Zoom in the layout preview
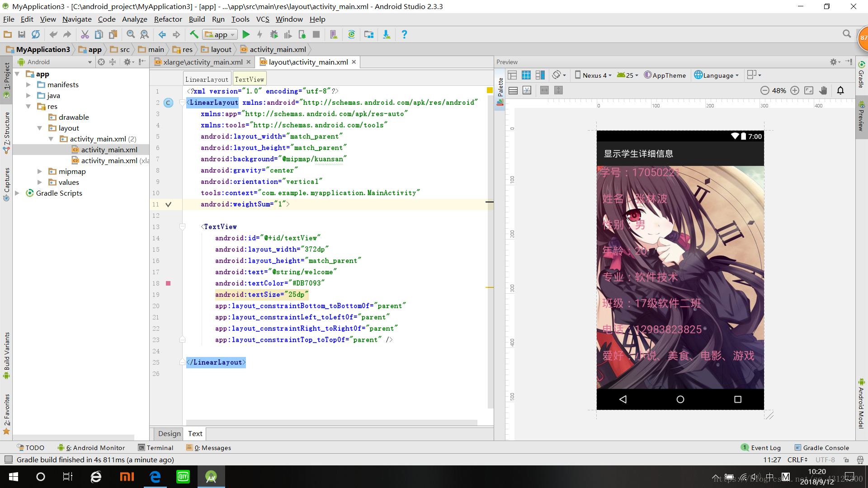 pos(795,90)
